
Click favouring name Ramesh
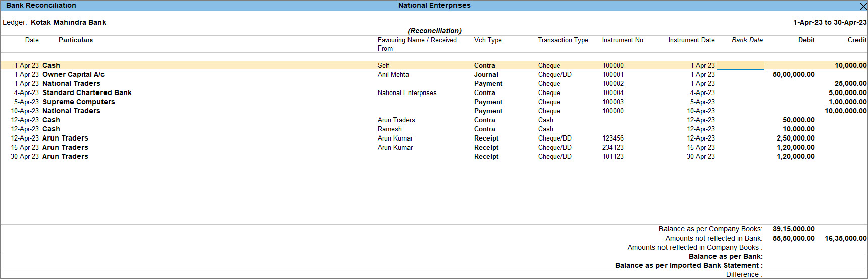point(389,129)
